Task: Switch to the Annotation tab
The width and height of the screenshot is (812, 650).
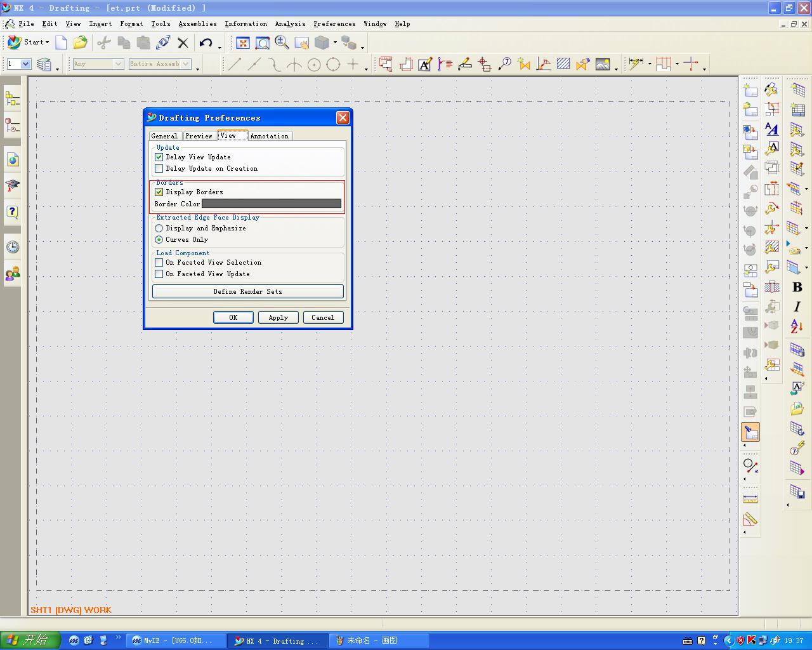Action: (270, 136)
